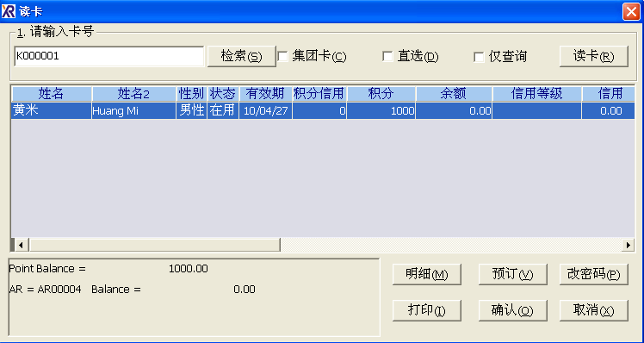Click the 状态 column header
Viewport: 644px width, 343px height.
223,94
